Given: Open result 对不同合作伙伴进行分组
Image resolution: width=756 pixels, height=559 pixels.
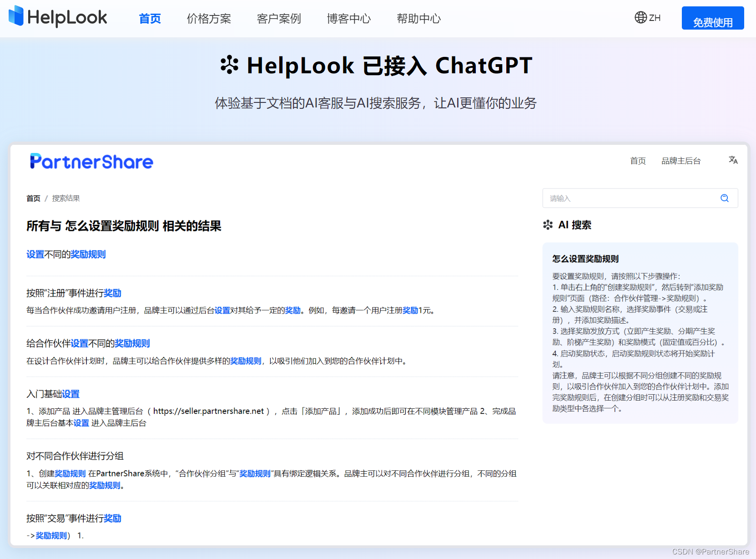Looking at the screenshot, I should 75,456.
